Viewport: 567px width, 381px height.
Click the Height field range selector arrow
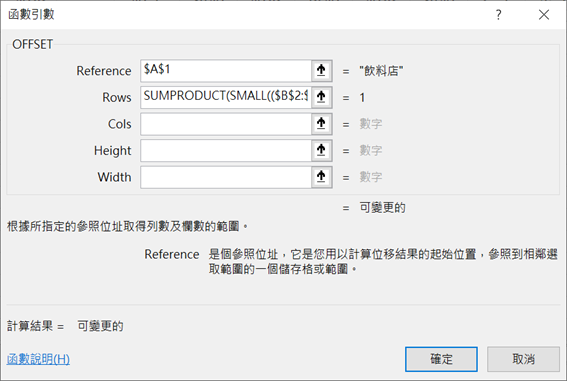[x=321, y=150]
